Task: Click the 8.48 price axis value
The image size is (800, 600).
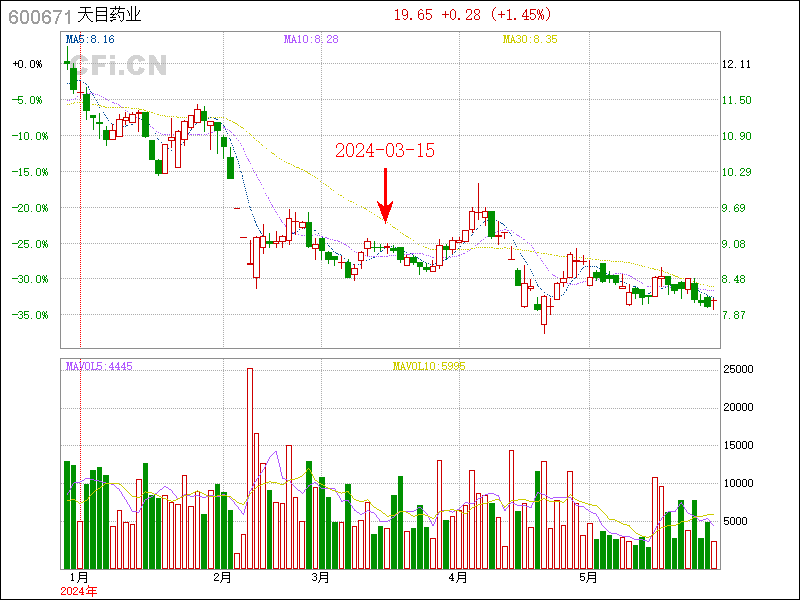Action: pyautogui.click(x=733, y=280)
